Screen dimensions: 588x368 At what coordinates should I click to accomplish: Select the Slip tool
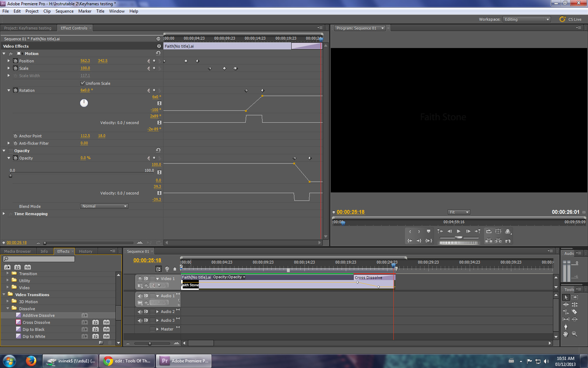(566, 319)
